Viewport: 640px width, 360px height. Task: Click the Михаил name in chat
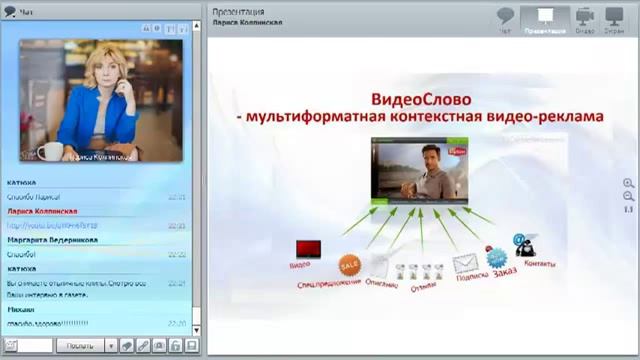coord(21,309)
